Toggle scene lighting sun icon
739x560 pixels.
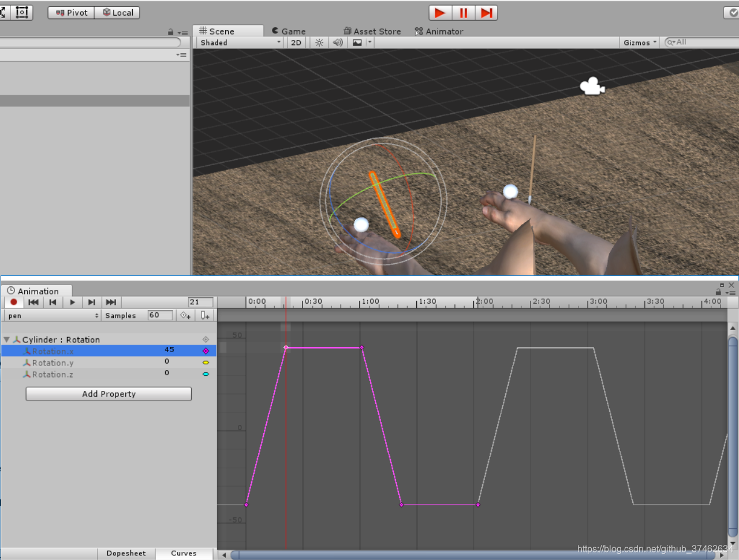[x=319, y=43]
